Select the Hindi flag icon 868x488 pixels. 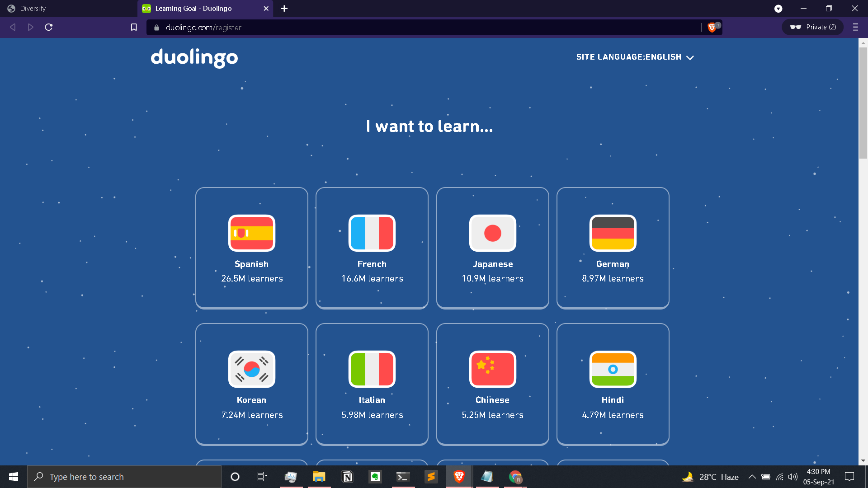[613, 369]
